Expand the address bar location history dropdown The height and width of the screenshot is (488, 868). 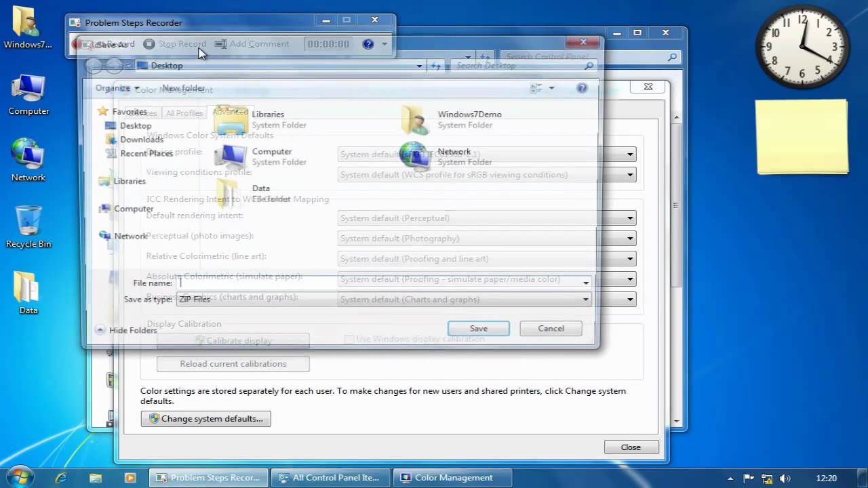coord(420,66)
